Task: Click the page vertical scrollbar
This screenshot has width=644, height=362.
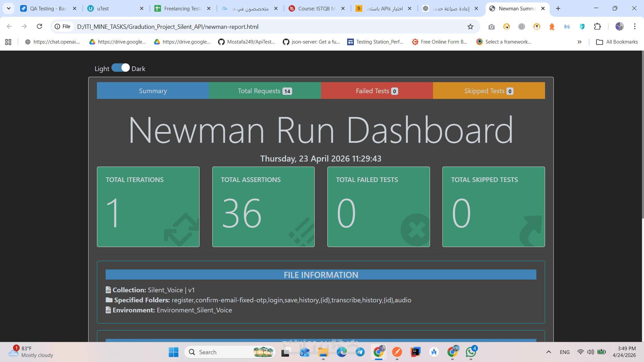Action: coord(642,134)
